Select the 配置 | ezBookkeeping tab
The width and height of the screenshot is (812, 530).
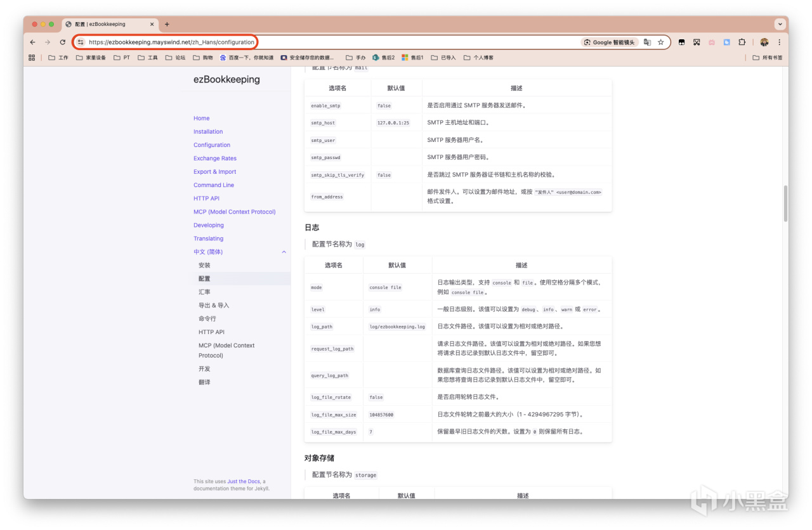point(110,24)
